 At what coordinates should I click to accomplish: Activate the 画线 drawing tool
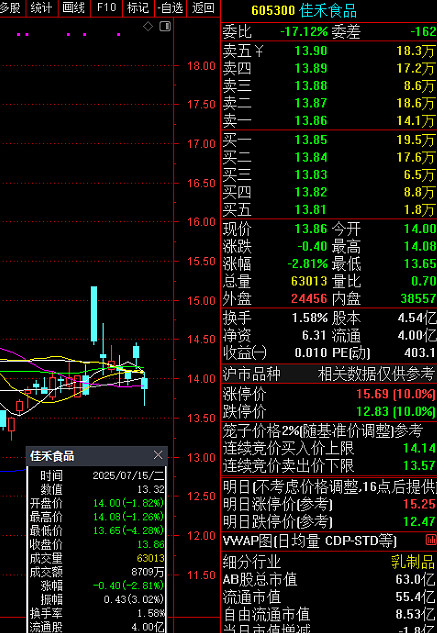tap(74, 8)
